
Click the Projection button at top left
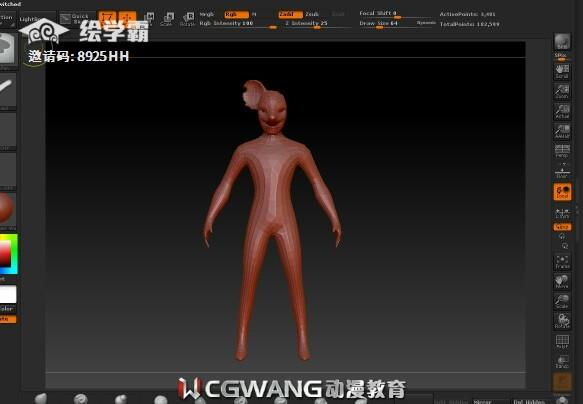point(7,19)
